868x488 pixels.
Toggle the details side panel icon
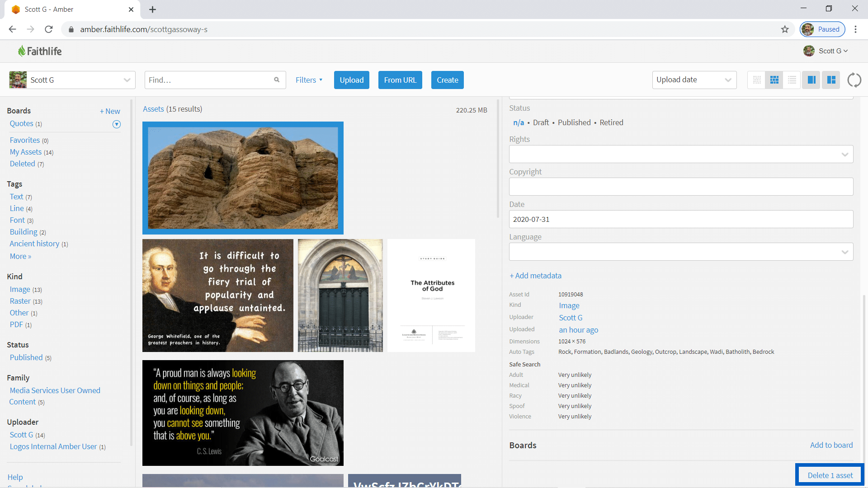811,80
